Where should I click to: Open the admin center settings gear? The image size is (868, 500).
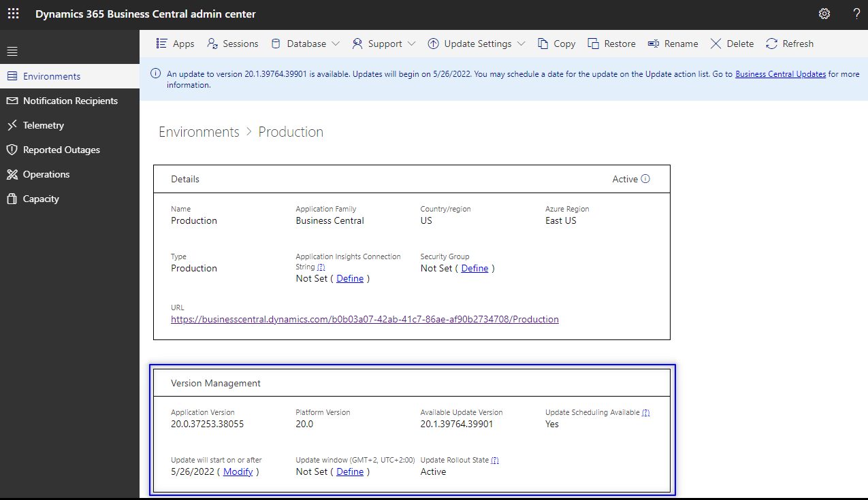tap(824, 13)
